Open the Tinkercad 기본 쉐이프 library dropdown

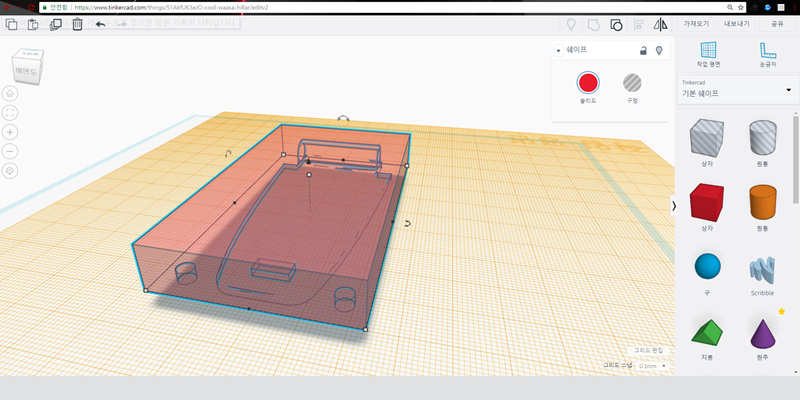click(x=738, y=90)
